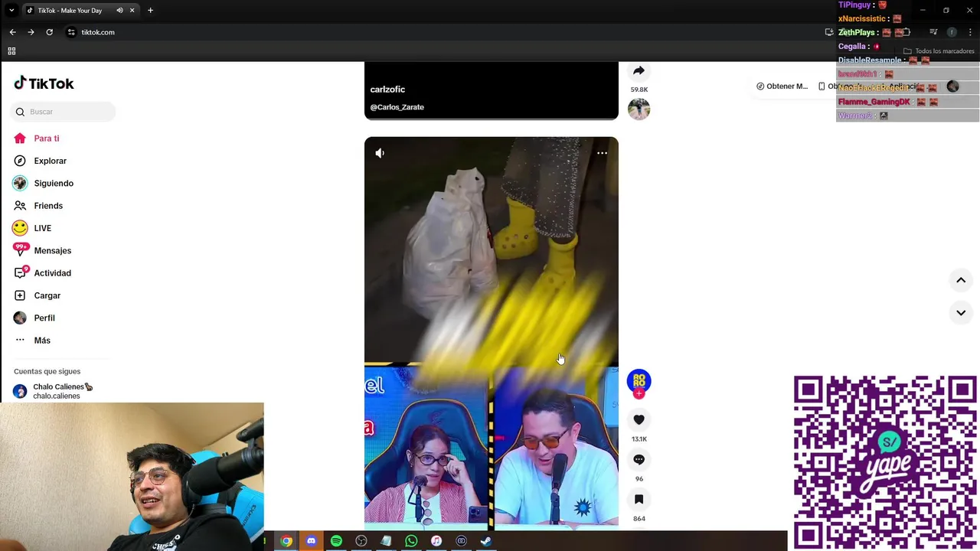Mute the tab via speaker icon
This screenshot has height=551, width=980.
point(119,11)
